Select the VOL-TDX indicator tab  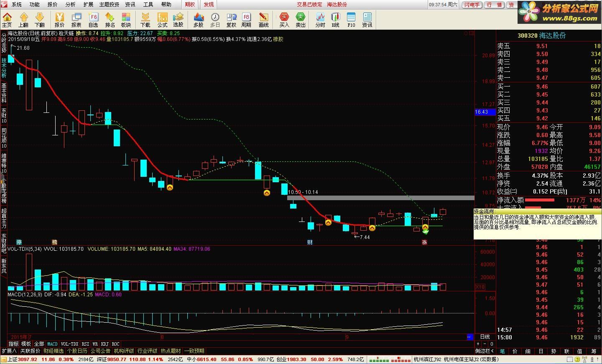point(70,344)
